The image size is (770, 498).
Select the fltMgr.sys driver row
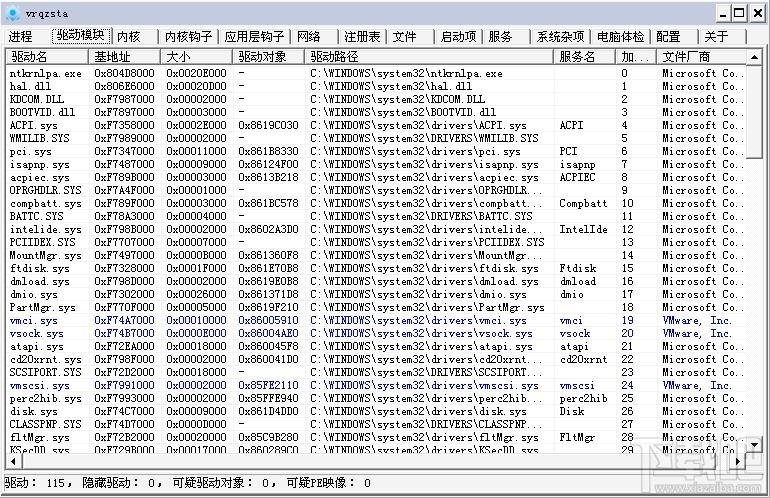[x=376, y=438]
